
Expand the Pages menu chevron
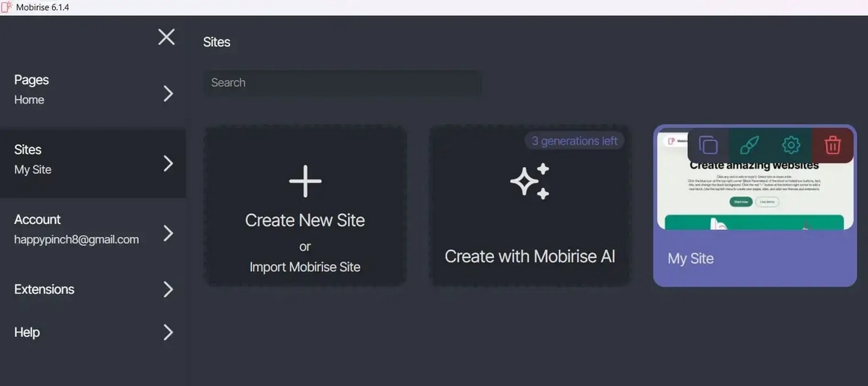169,93
